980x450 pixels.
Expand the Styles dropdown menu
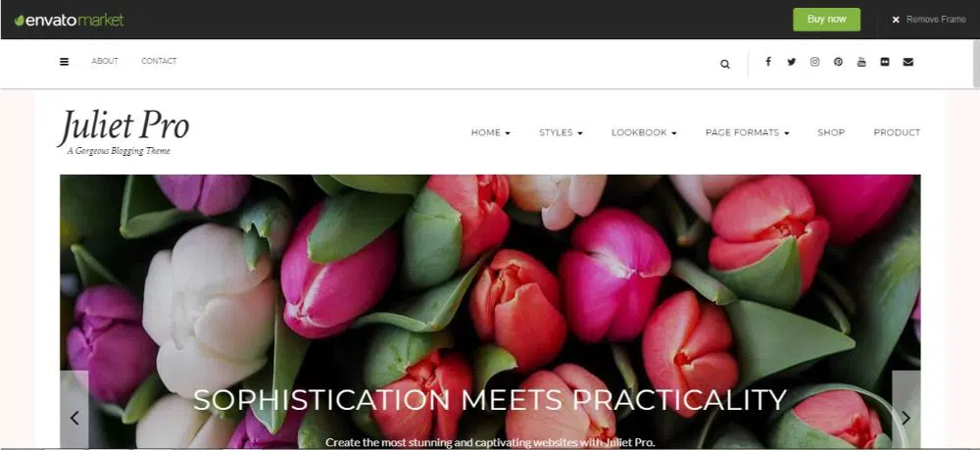[x=561, y=132]
